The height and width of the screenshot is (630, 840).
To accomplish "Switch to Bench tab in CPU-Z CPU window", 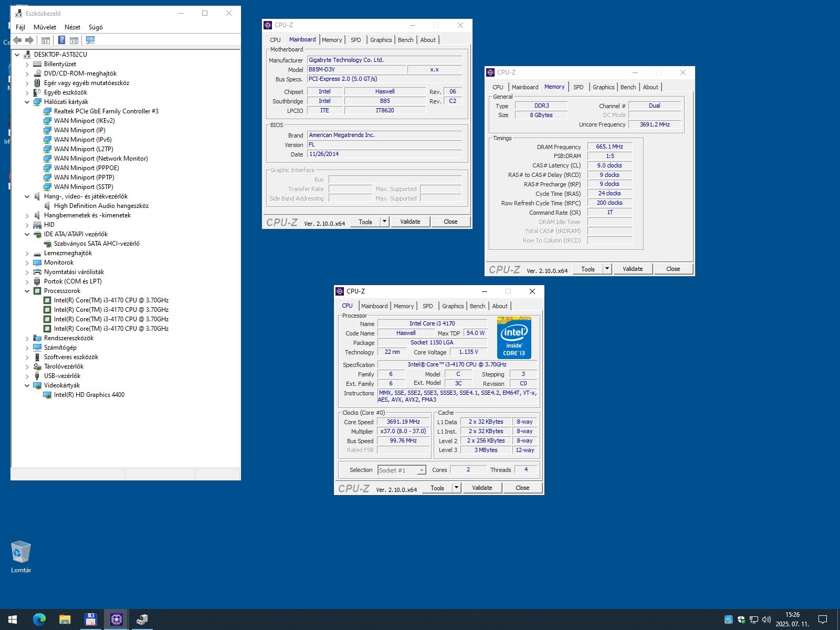I will coord(477,306).
